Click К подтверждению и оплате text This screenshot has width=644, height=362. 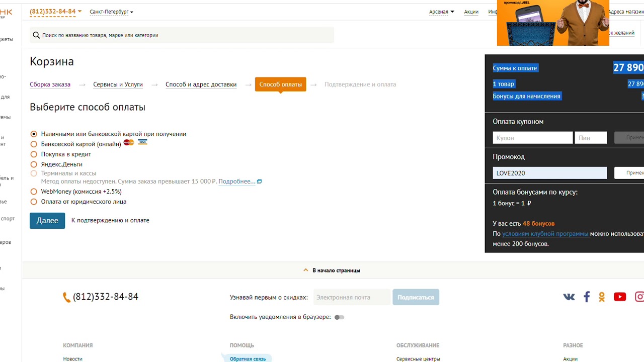pyautogui.click(x=110, y=220)
